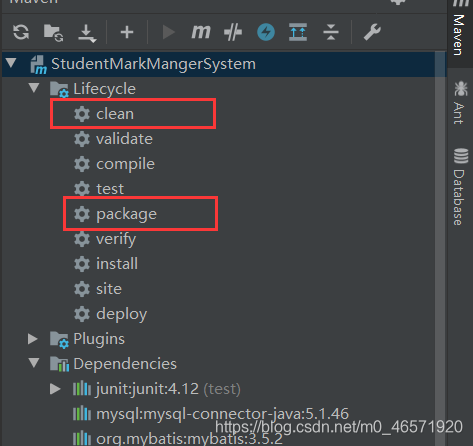Collapse StudentMarkMangerSystem project node
The image size is (473, 446).
pos(11,63)
